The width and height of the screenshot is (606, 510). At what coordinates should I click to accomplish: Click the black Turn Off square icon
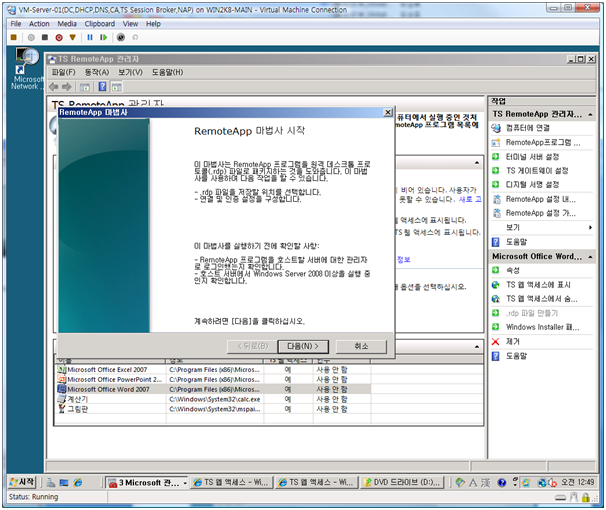(45, 37)
